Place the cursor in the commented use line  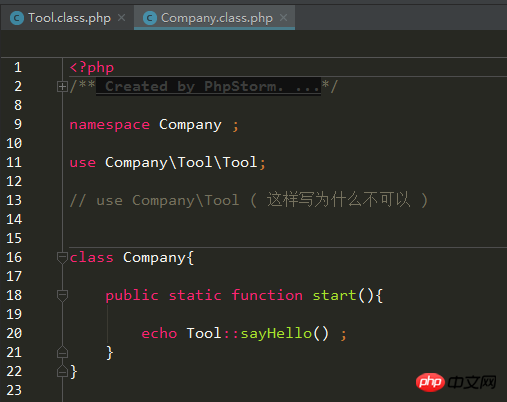point(248,200)
